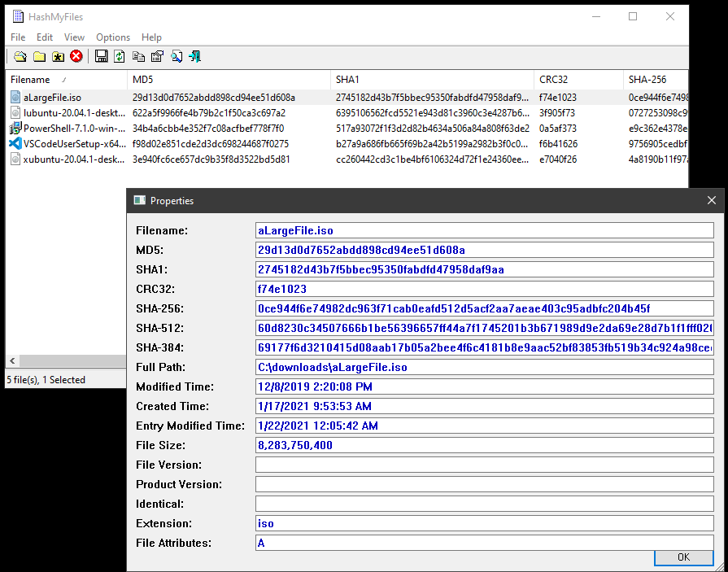Click the CRC32 value field in Properties
Image resolution: width=728 pixels, height=572 pixels.
[x=484, y=289]
